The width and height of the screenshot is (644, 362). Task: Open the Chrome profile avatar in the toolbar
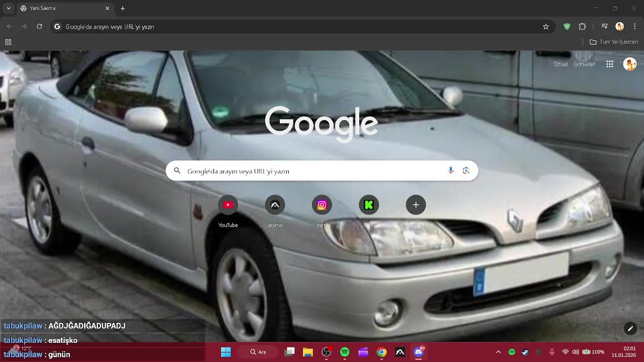(620, 27)
